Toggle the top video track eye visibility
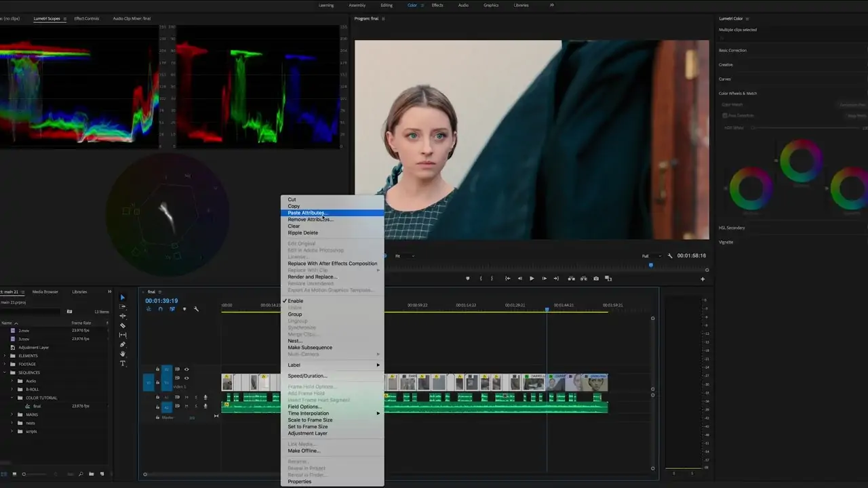The width and height of the screenshot is (868, 488). coord(186,369)
